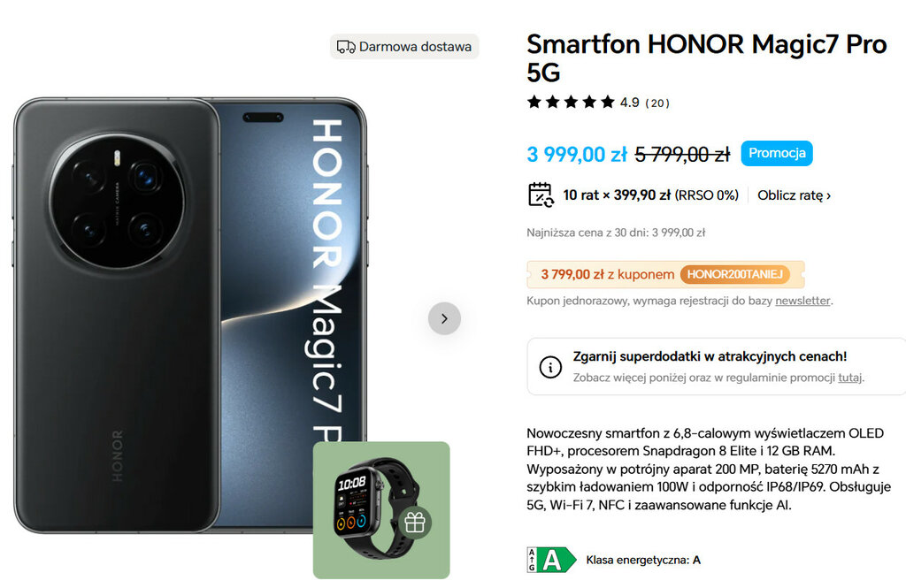906x588 pixels.
Task: Click the installment calendar icon
Action: (541, 195)
